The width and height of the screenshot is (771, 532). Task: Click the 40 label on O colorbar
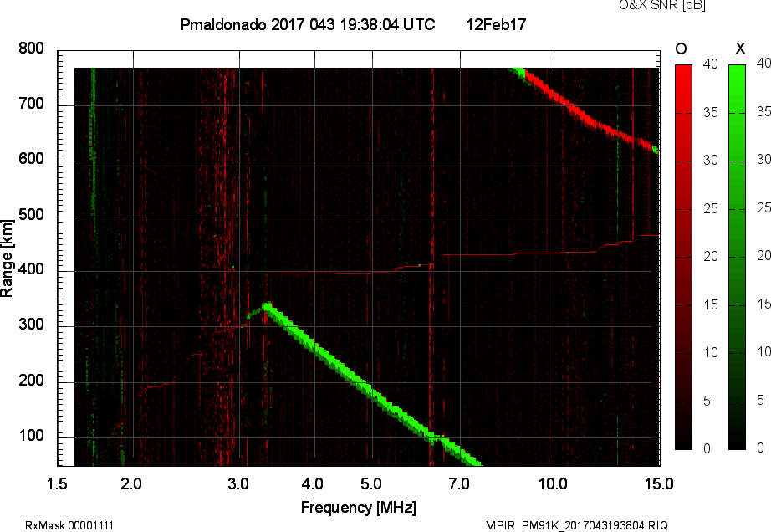[711, 64]
